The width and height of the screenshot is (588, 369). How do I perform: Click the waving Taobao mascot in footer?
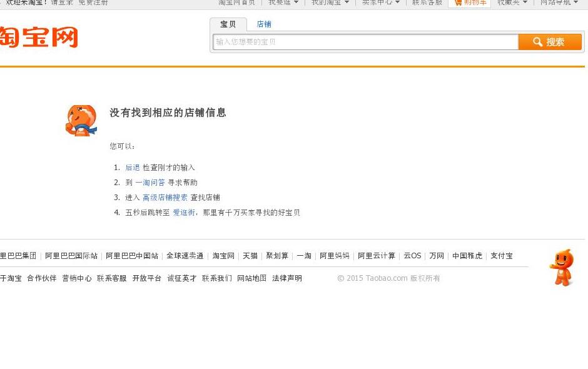click(x=562, y=268)
